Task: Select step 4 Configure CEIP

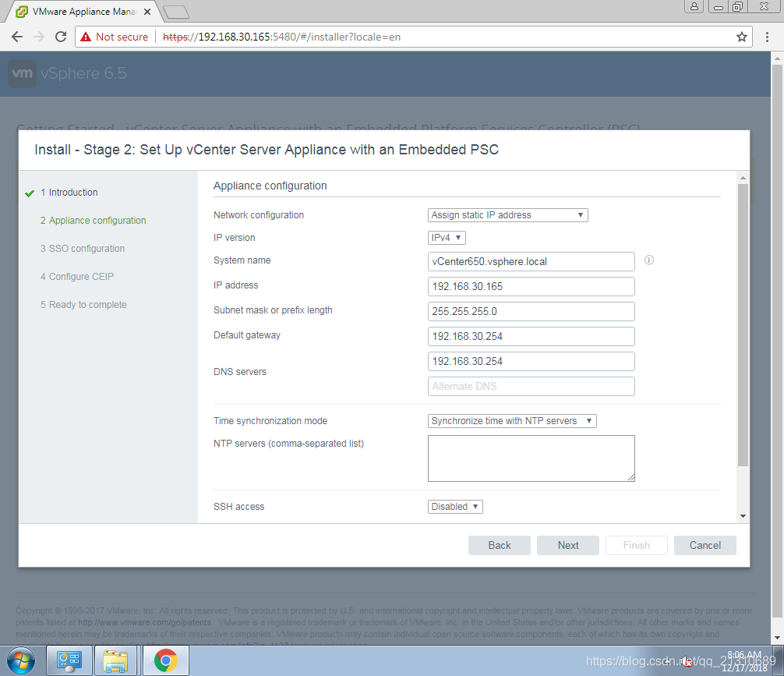Action: click(x=77, y=277)
